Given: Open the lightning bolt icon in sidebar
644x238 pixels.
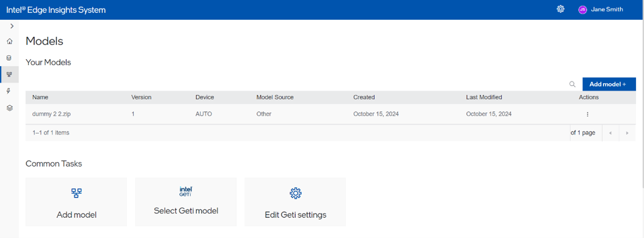Looking at the screenshot, I should (x=9, y=91).
